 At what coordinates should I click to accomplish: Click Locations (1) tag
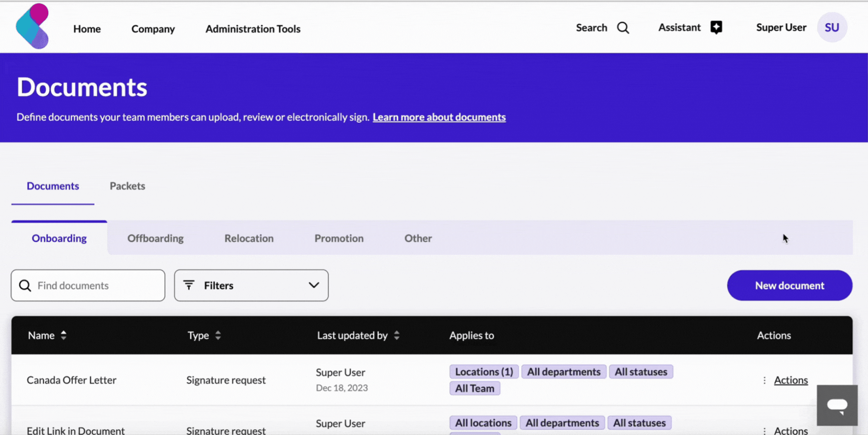[484, 372]
